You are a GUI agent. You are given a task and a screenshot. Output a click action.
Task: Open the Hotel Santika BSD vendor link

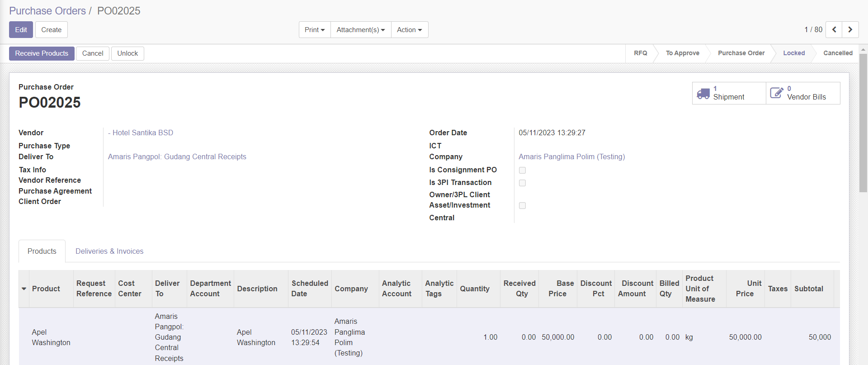(x=141, y=133)
